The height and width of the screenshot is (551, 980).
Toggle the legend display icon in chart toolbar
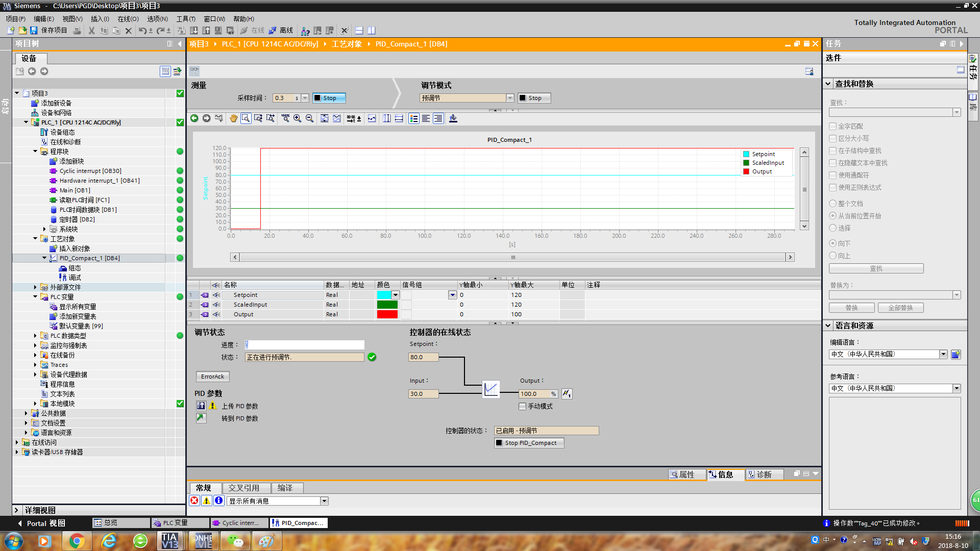click(x=414, y=118)
